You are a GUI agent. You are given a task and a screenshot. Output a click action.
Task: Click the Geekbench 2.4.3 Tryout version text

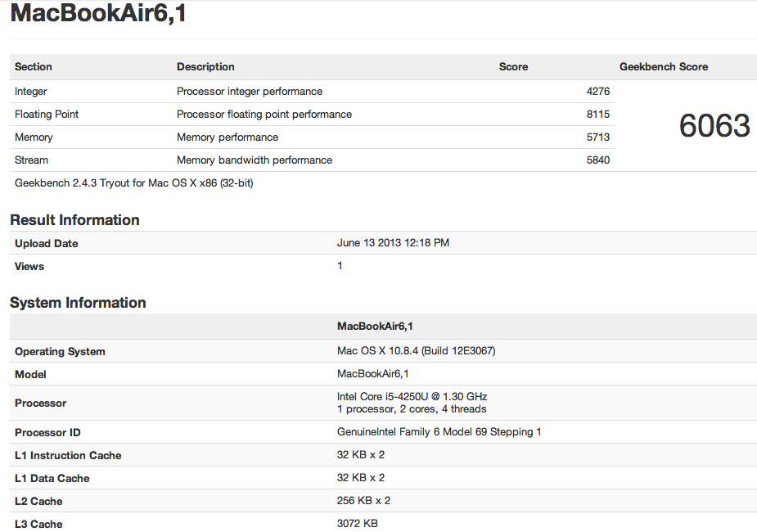click(x=133, y=183)
